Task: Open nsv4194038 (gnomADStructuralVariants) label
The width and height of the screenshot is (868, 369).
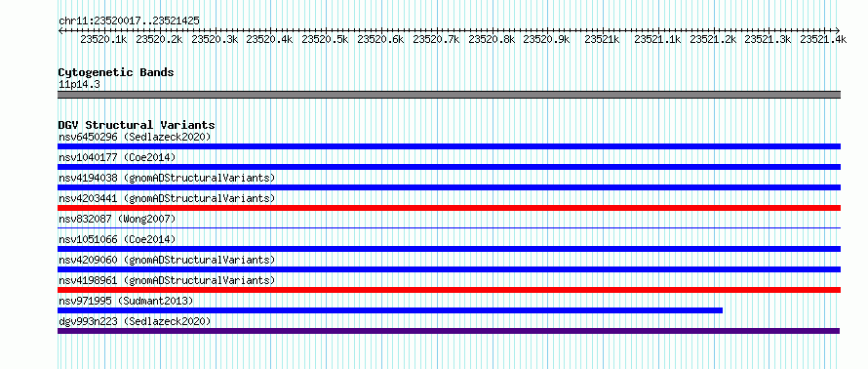Action: tap(167, 178)
